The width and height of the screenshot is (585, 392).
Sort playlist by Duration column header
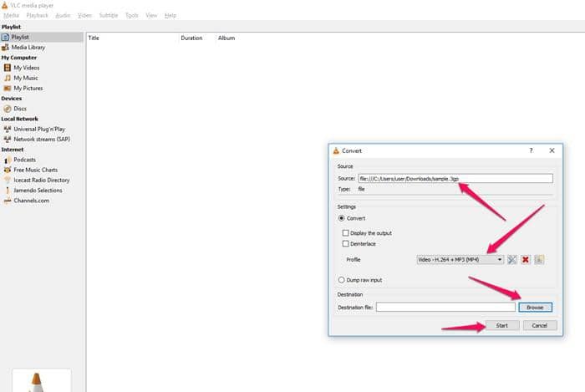(191, 38)
